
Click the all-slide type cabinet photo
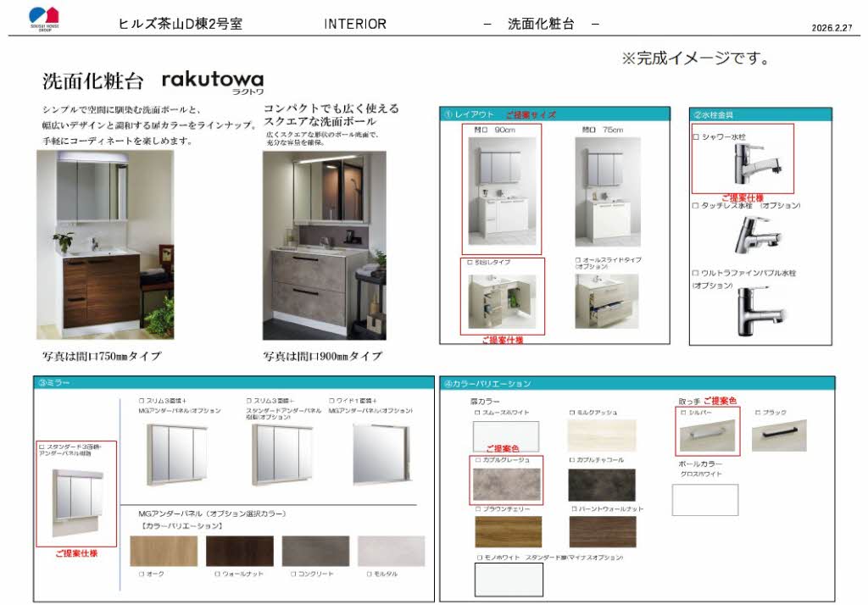[x=607, y=302]
